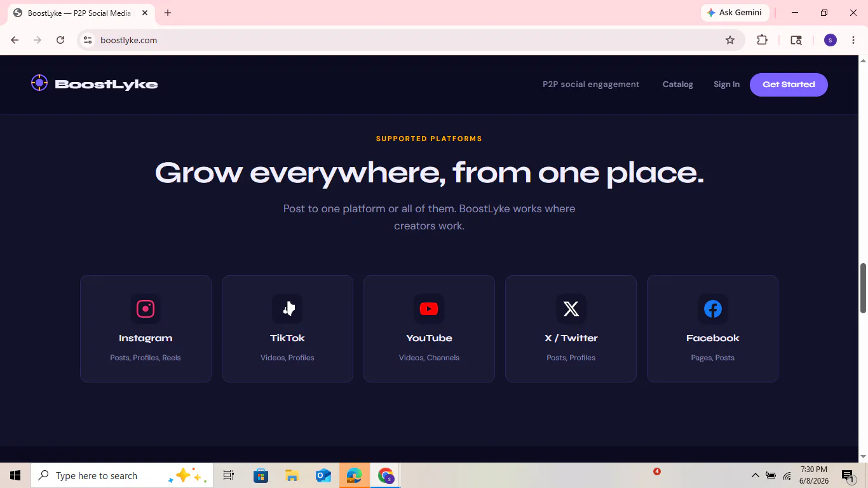Screen dimensions: 868x488
Task: Select the BoostLyke browser tab
Action: [80, 13]
